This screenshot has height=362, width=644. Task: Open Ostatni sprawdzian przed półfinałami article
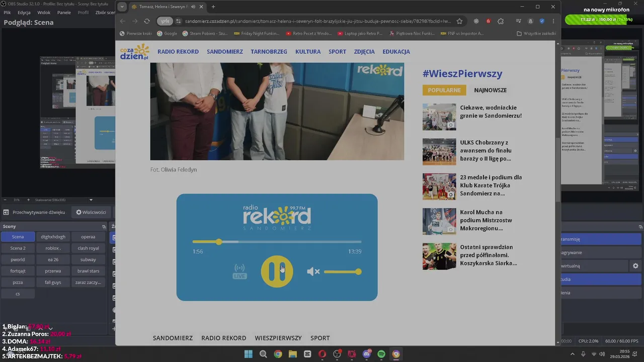(488, 255)
